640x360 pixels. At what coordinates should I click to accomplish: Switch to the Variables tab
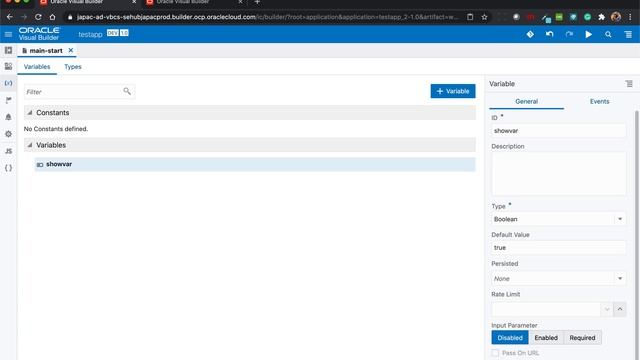click(37, 67)
